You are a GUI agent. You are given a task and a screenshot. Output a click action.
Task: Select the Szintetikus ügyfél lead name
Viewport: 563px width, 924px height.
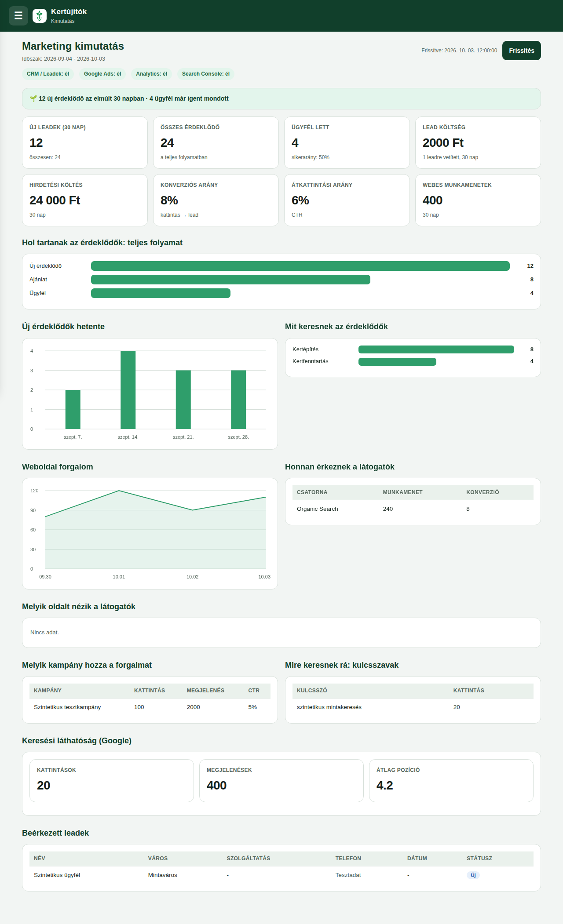coord(57,875)
